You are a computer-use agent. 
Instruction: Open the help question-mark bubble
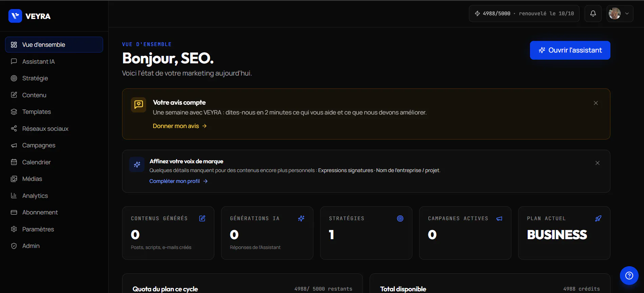629,276
